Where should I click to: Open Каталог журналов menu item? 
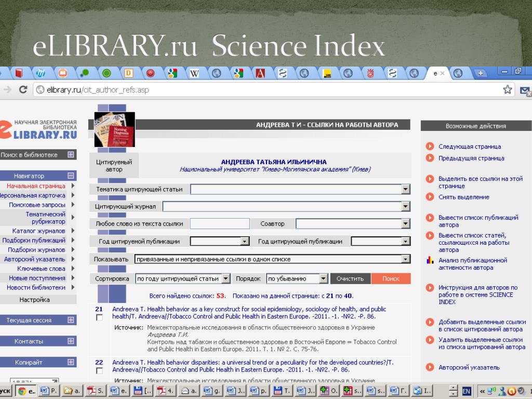pyautogui.click(x=38, y=231)
